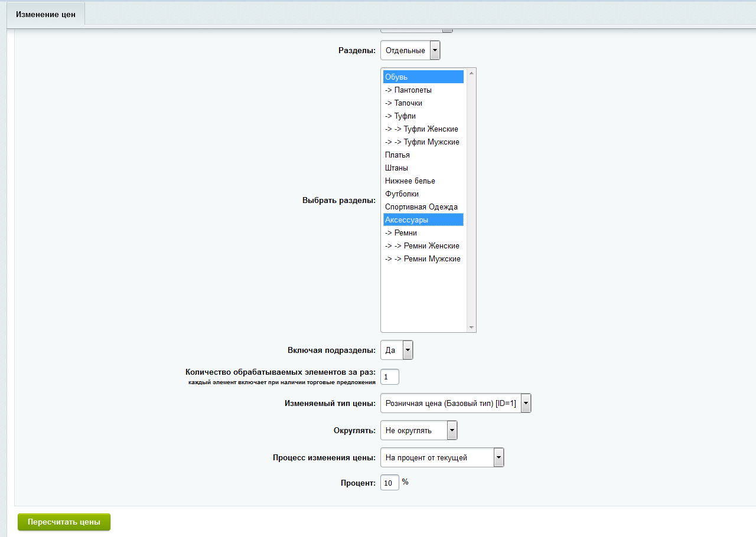Open the Разделы dropdown

click(410, 51)
